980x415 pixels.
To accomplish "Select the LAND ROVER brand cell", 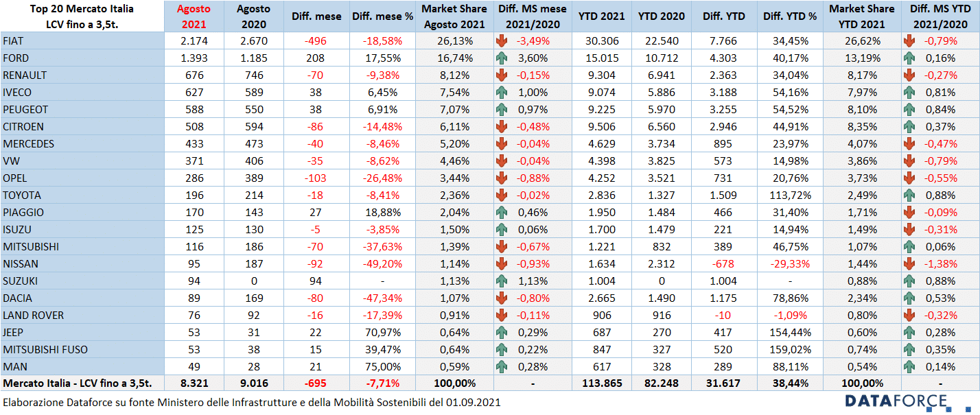I will coord(82,315).
